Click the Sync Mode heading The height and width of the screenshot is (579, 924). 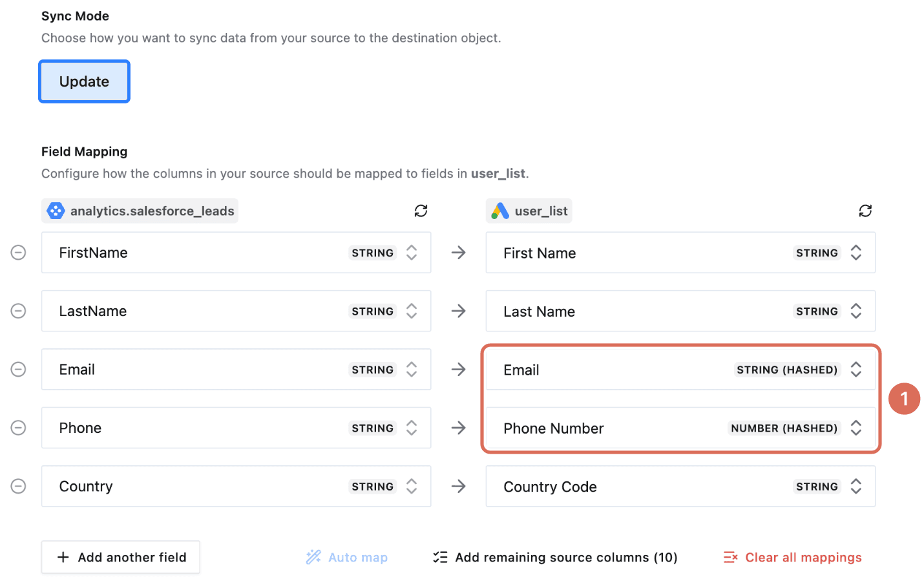coord(75,16)
